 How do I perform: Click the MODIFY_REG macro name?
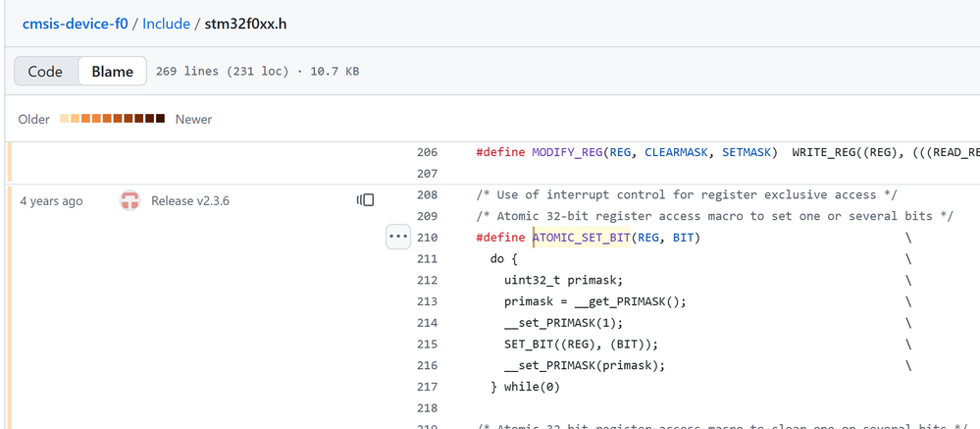coord(567,153)
